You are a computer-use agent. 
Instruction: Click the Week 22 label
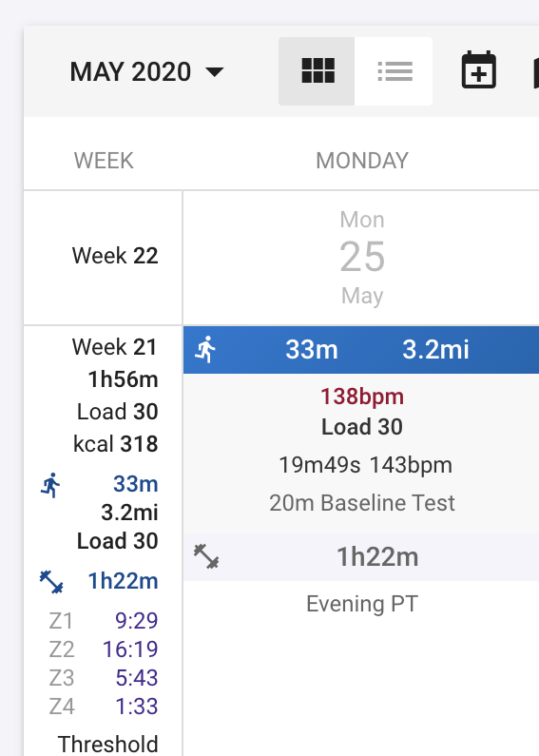pos(115,256)
